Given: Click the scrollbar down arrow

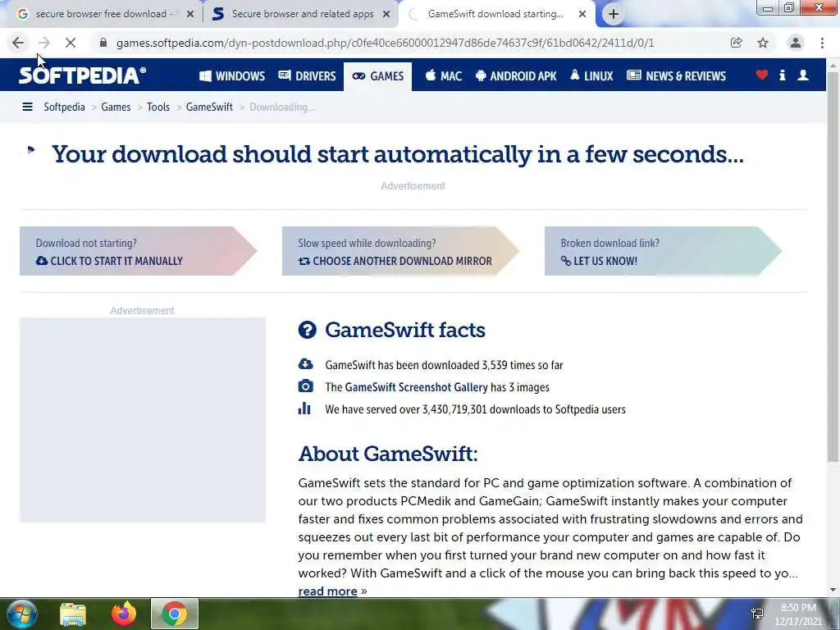Looking at the screenshot, I should tap(833, 590).
